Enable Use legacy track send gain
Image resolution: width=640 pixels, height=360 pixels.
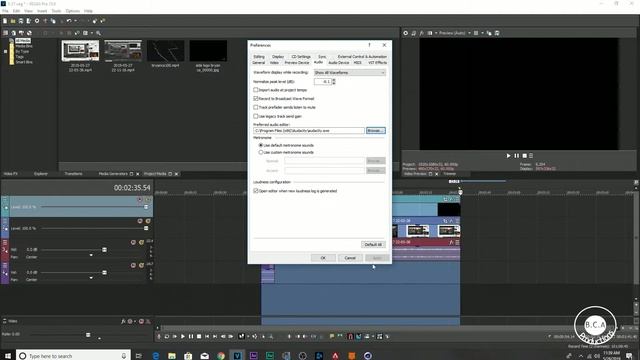pos(256,116)
